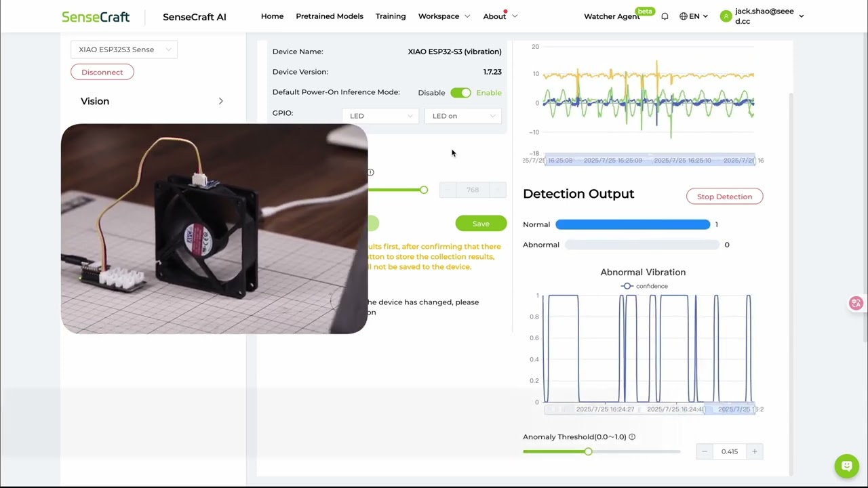Open the GPIO LED dropdown
868x488 pixels.
[x=380, y=116]
